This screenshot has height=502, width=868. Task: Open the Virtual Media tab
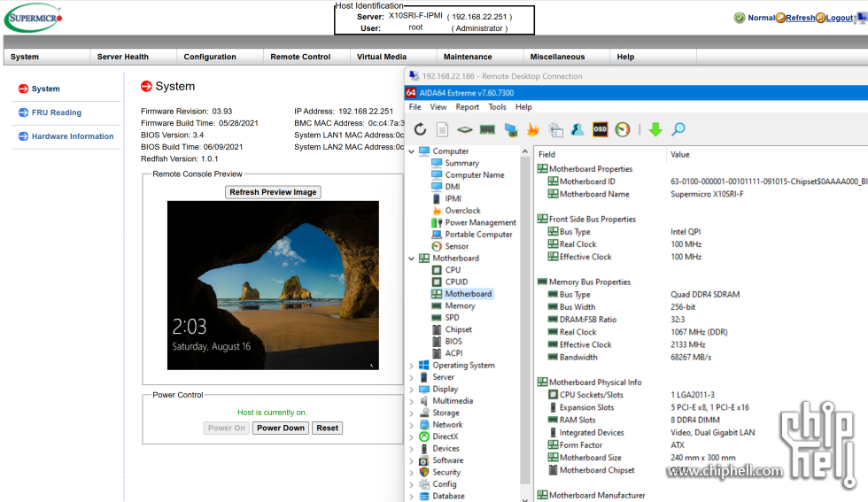click(382, 57)
